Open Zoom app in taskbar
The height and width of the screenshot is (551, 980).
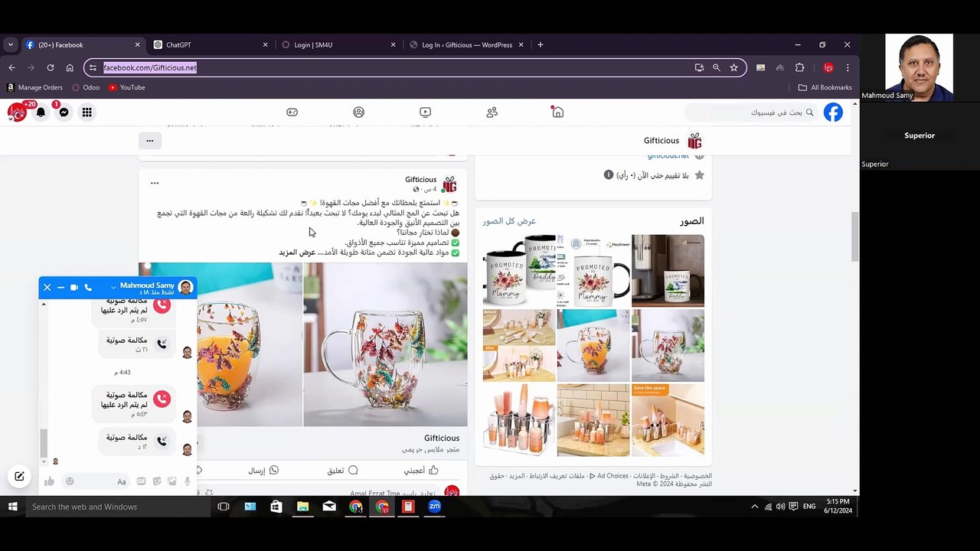[434, 507]
